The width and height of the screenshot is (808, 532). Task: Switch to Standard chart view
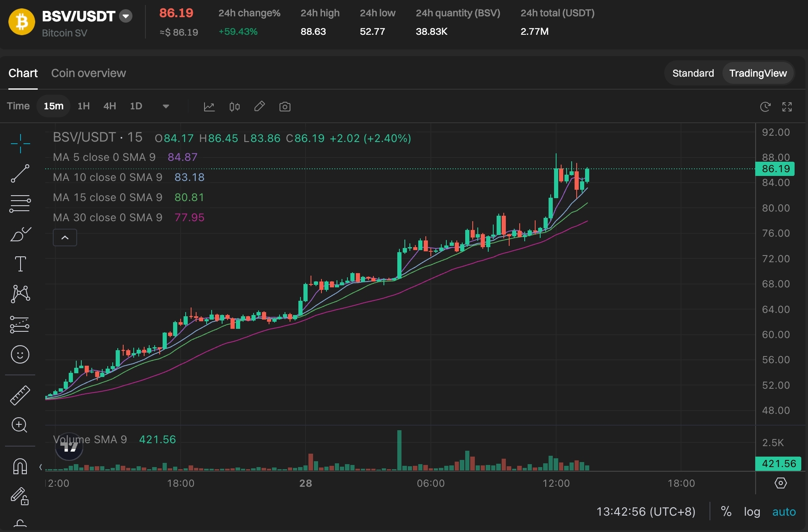click(x=693, y=73)
